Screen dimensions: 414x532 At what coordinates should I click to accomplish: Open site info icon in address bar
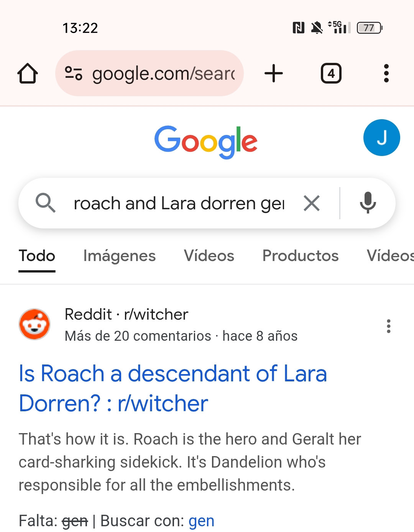click(73, 73)
